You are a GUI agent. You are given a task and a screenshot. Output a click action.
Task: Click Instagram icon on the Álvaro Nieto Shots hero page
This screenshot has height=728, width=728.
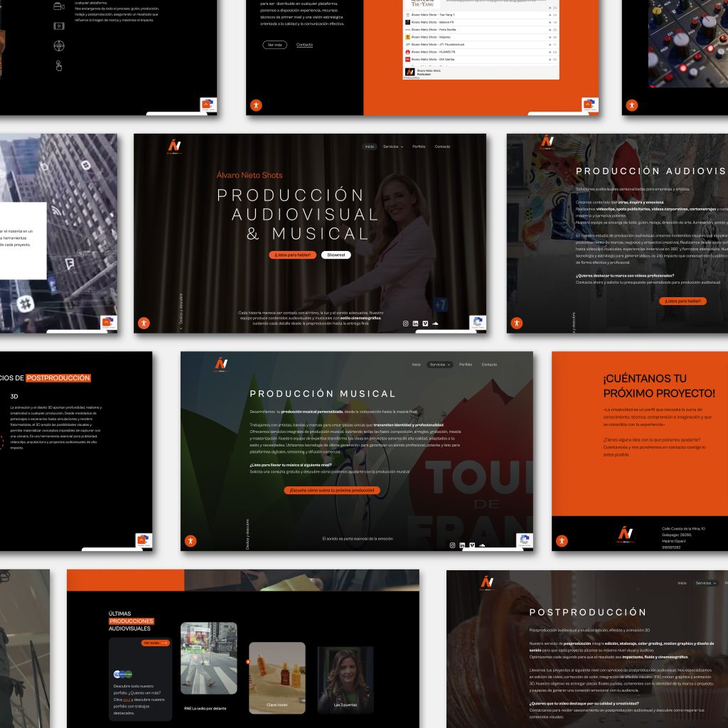pos(406,323)
